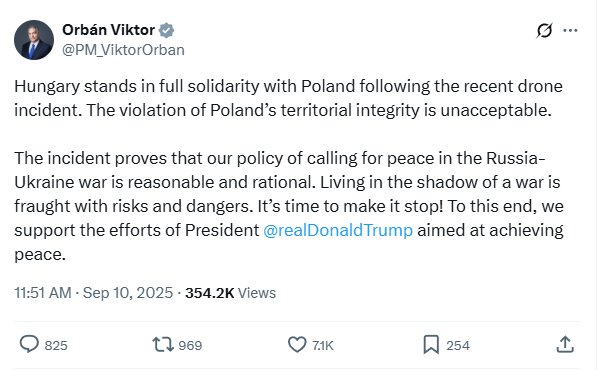The image size is (599, 370).
Task: Repost the tweet using the retweet arrows icon
Action: [163, 344]
